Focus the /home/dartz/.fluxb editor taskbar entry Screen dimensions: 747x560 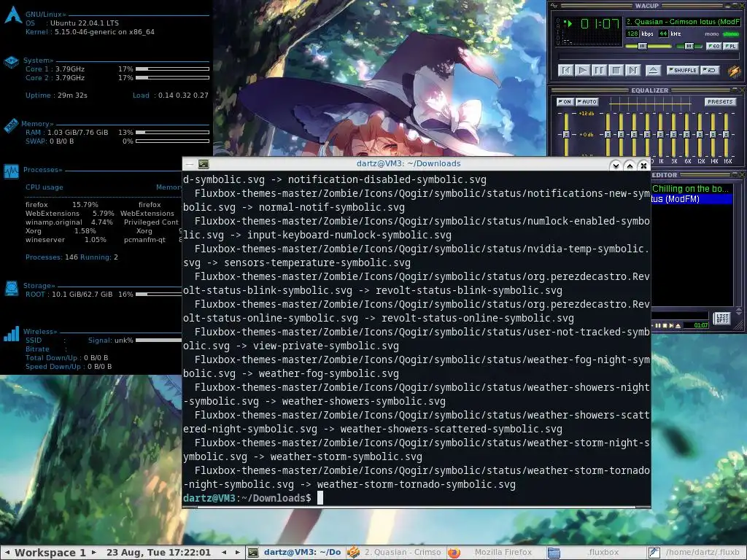(695, 553)
